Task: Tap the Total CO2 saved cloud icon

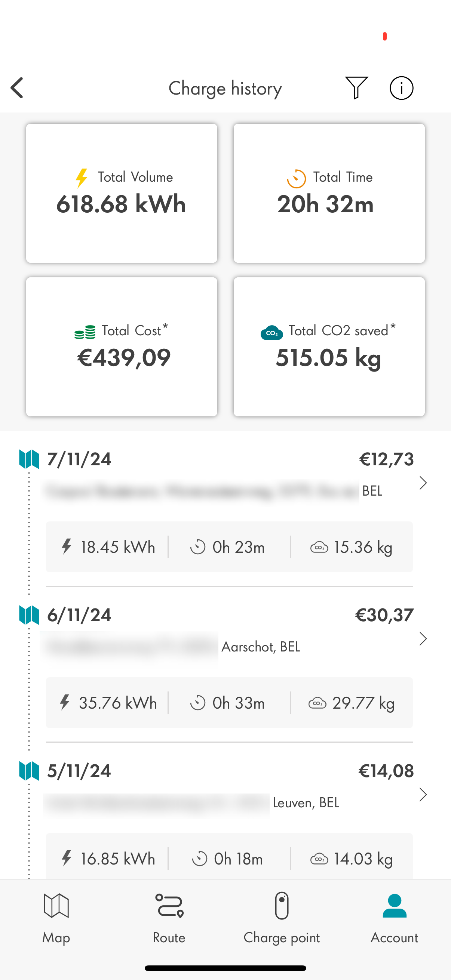Action: pyautogui.click(x=271, y=332)
